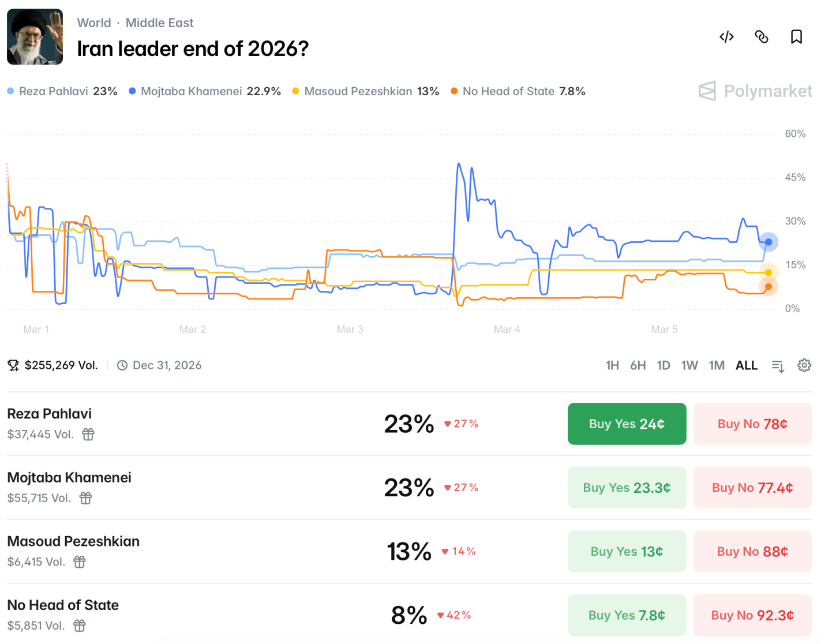The width and height of the screenshot is (821, 644).
Task: Click gift icon beside Masoud Pezeshkian volume
Action: tap(80, 561)
